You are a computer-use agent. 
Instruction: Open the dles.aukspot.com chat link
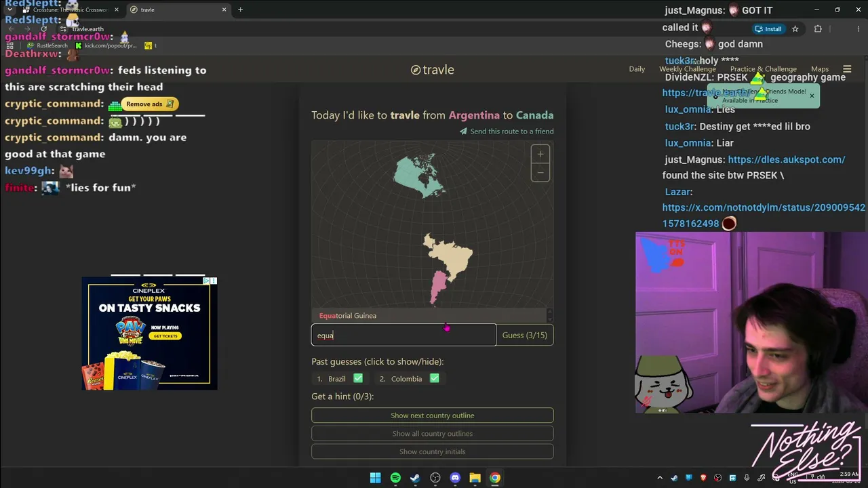click(x=786, y=160)
